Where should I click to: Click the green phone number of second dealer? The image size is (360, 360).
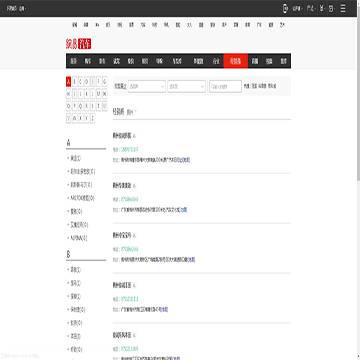[130, 199]
